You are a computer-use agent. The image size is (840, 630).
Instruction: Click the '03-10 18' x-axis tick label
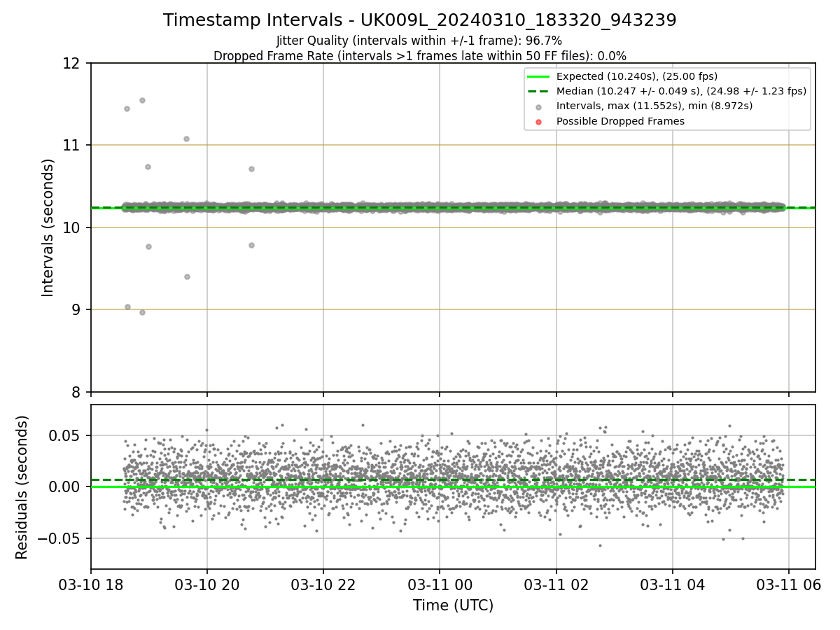pos(90,584)
